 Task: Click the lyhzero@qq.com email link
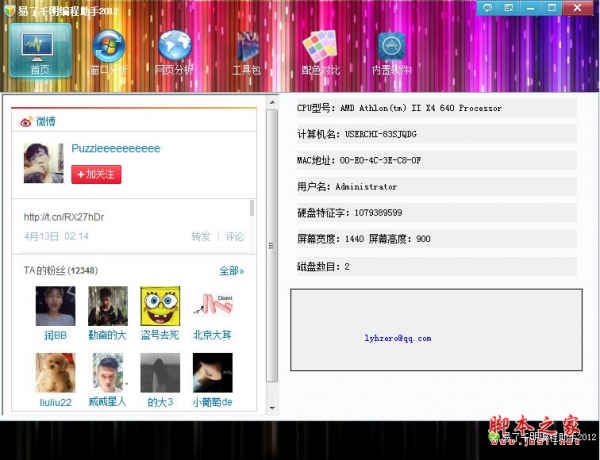[x=398, y=338]
